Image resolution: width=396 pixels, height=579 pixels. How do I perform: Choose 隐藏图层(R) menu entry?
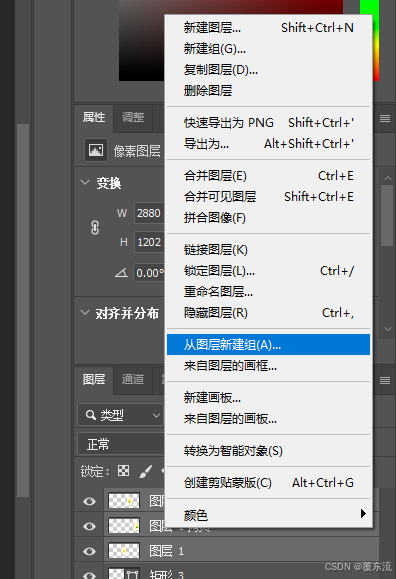coord(268,313)
